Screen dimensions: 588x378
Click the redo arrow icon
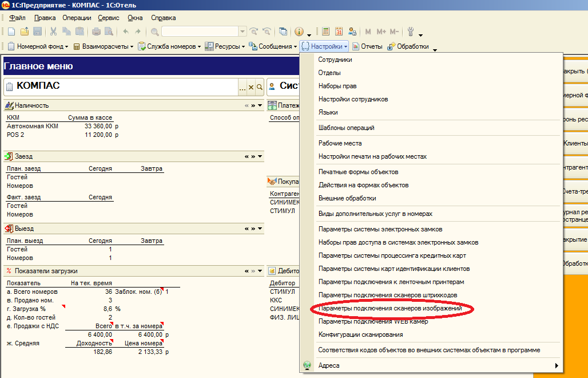[138, 32]
